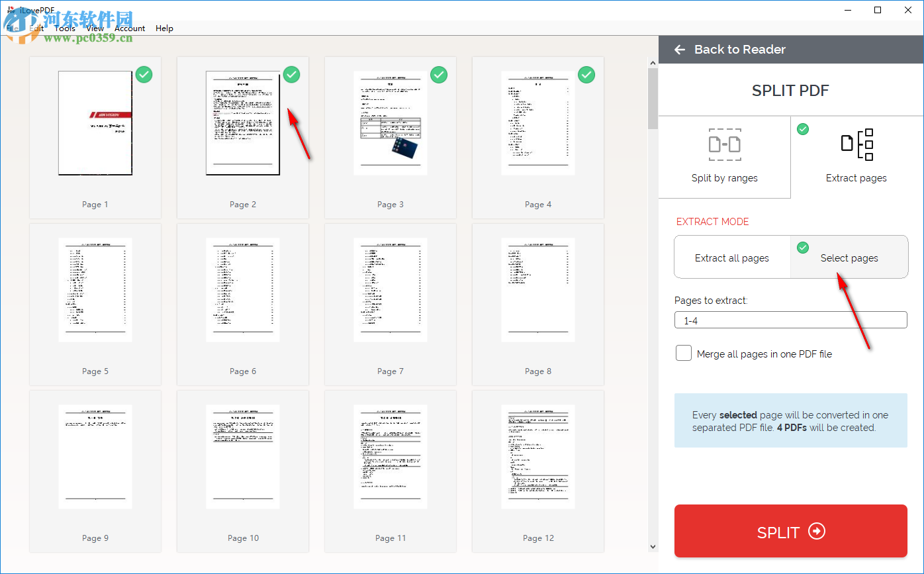Click the Page 5 thumbnail
This screenshot has width=924, height=574.
(95, 289)
